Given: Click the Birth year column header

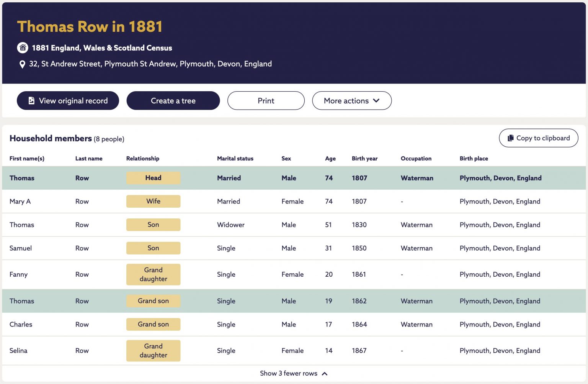Looking at the screenshot, I should pos(364,158).
